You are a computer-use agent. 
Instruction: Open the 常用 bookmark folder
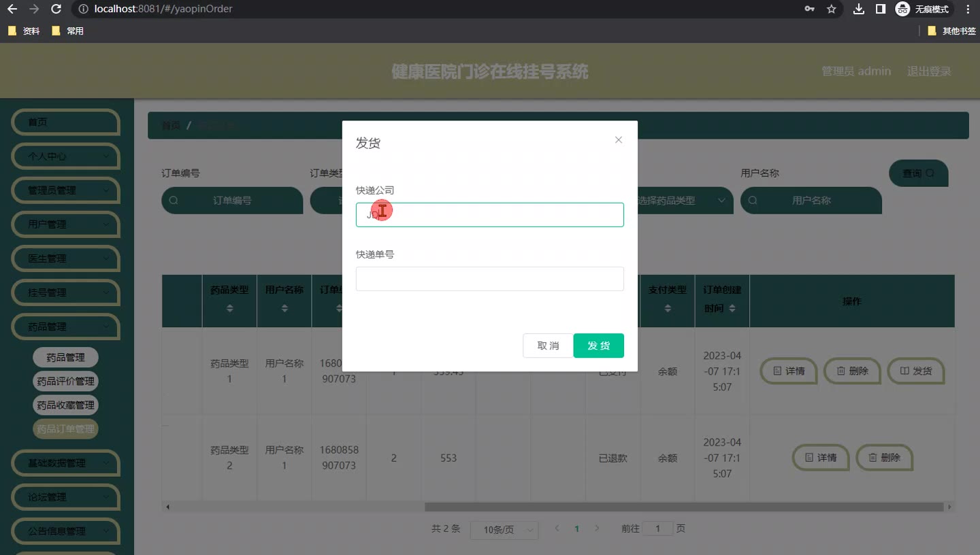click(x=67, y=31)
